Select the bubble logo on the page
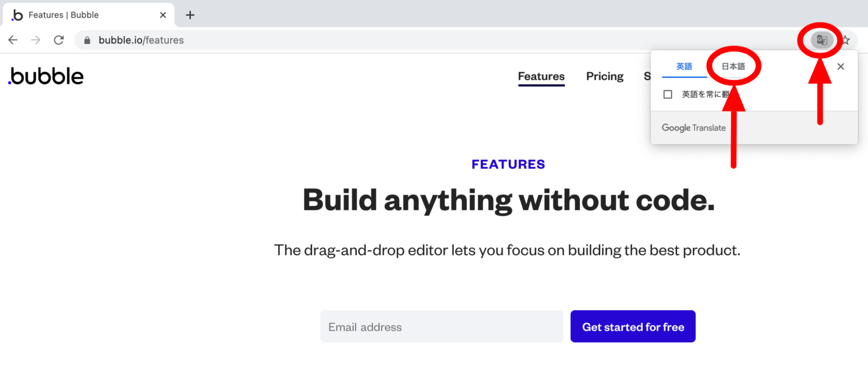 coord(45,76)
